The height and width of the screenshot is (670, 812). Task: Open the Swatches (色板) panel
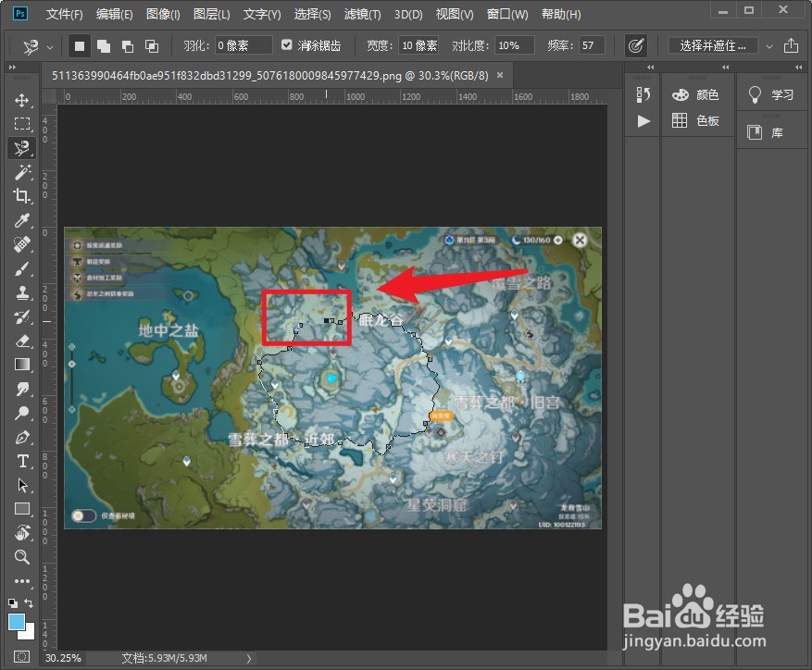(x=695, y=120)
